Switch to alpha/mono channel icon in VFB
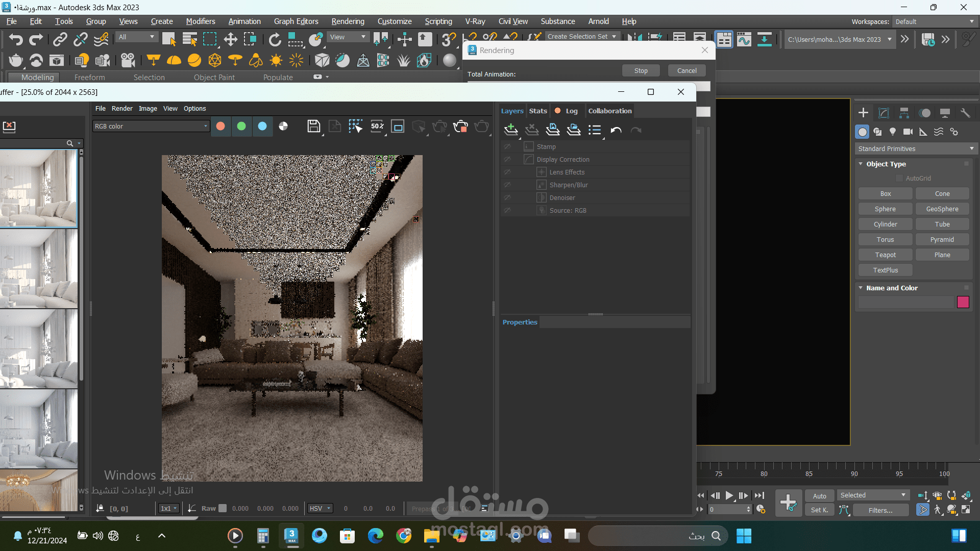Image resolution: width=980 pixels, height=551 pixels. pyautogui.click(x=283, y=126)
